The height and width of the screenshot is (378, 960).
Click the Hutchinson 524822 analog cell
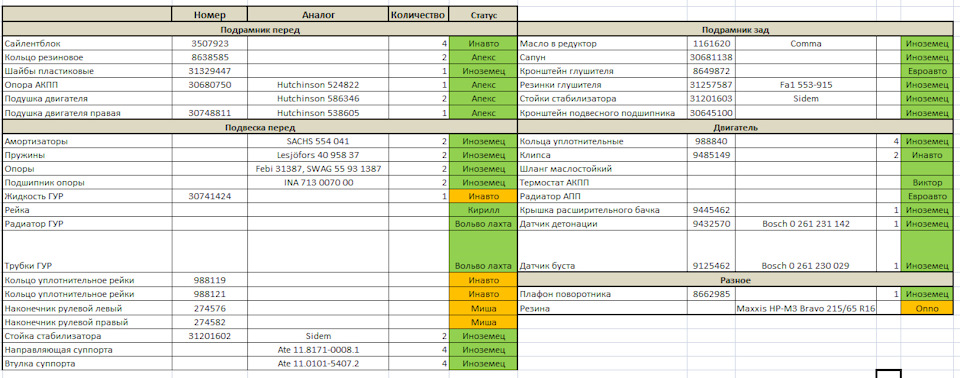click(318, 85)
